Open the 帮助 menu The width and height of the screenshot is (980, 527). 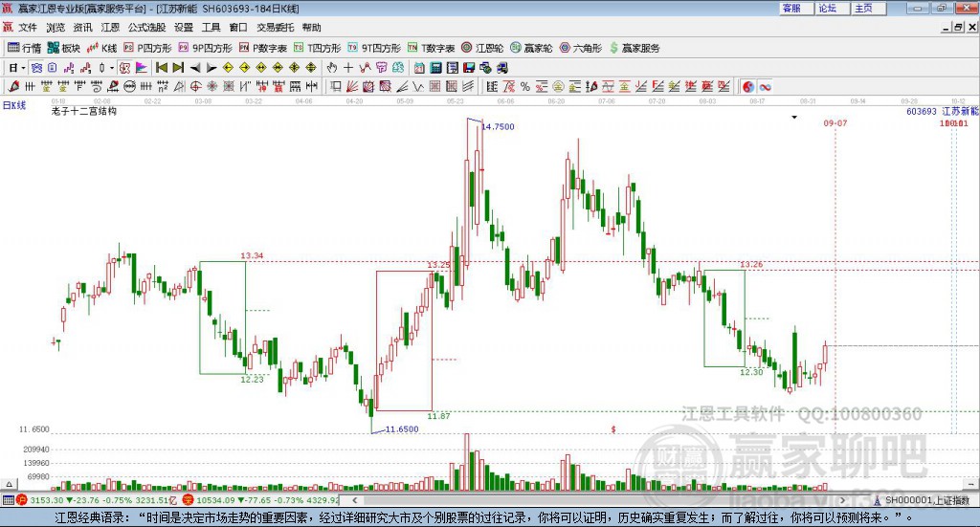pyautogui.click(x=311, y=28)
